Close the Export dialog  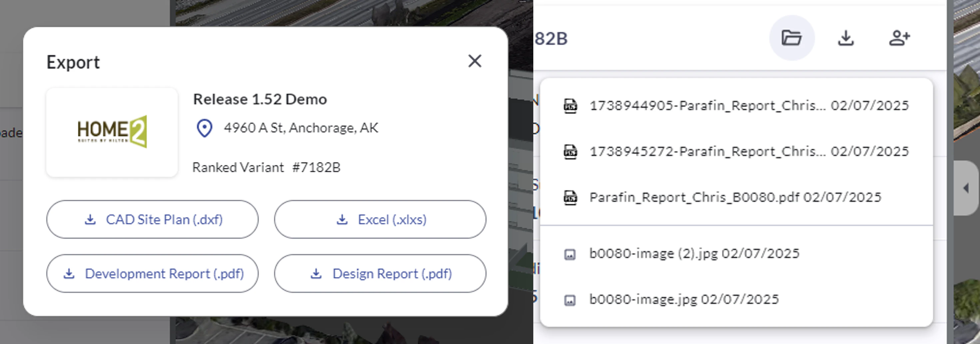[x=474, y=62]
